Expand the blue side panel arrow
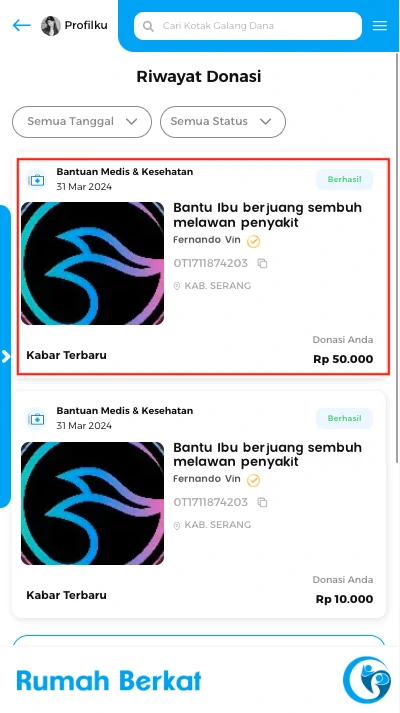Screen dimensions: 400x713 [5, 356]
